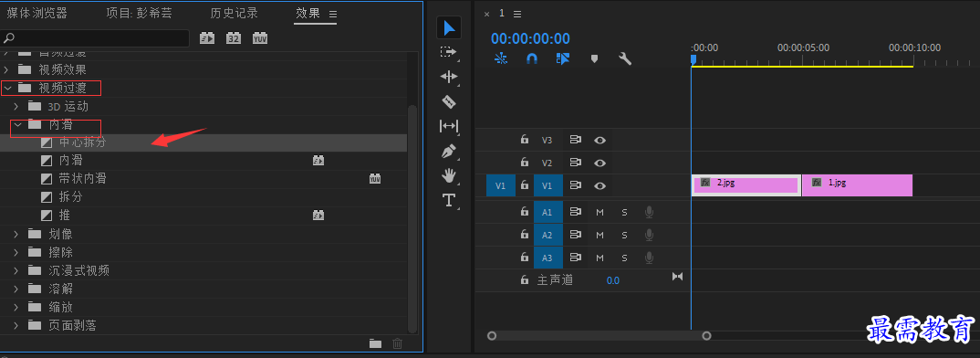980x358 pixels.
Task: Select the Pen tool in toolbar
Action: pyautogui.click(x=449, y=151)
